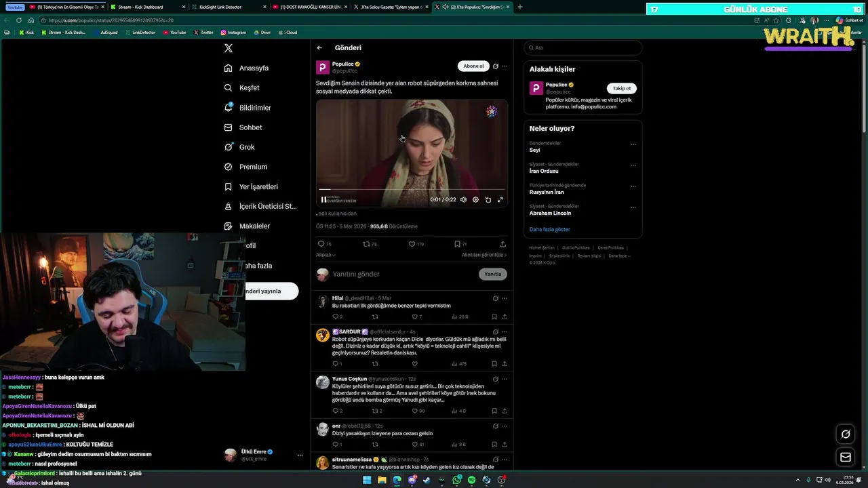Screen dimensions: 868x488
Task: Open more options for Abraham Lincoln trend
Action: [633, 207]
